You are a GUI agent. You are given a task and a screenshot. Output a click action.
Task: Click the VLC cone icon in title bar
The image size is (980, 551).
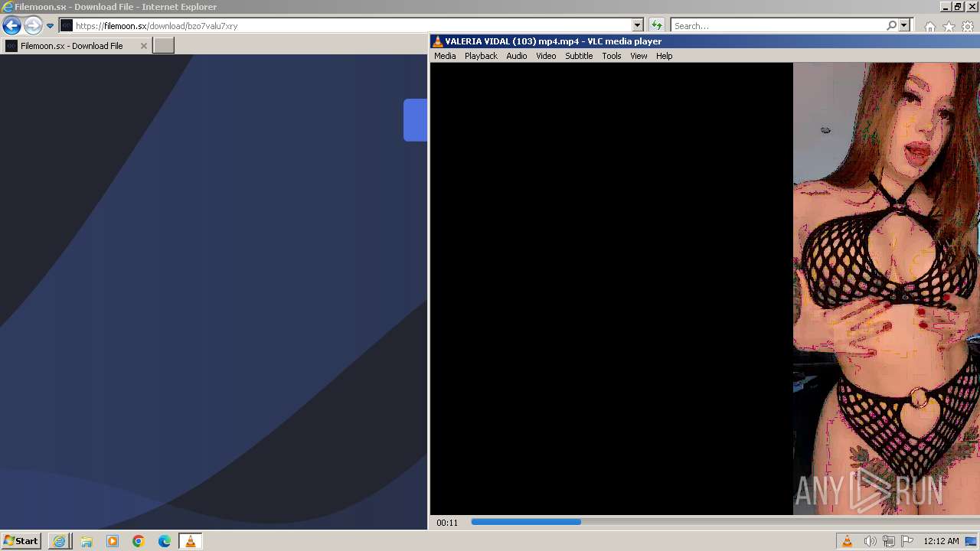tap(437, 41)
